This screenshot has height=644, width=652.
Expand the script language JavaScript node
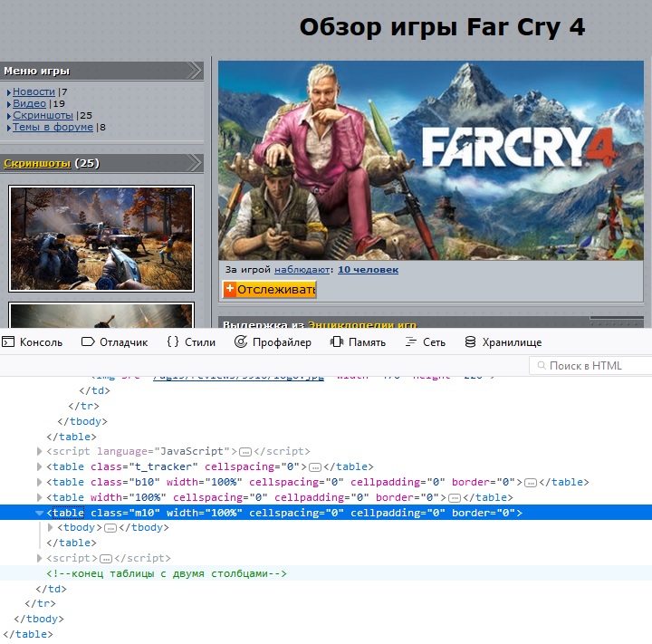(40, 451)
